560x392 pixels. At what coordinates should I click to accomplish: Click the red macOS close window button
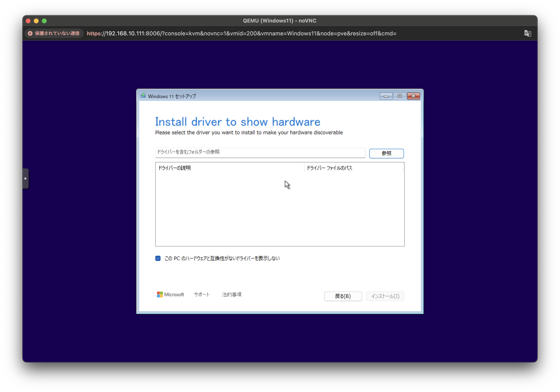pyautogui.click(x=28, y=21)
